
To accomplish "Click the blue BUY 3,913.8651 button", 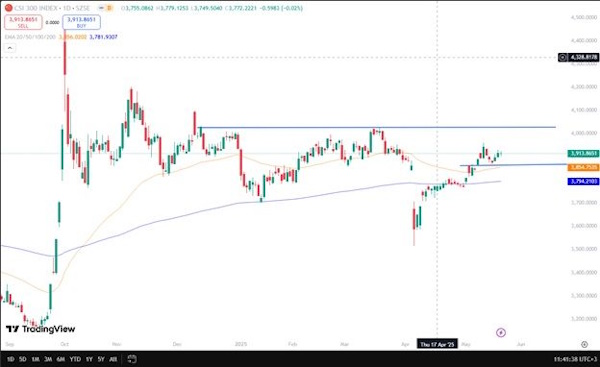I will 82,22.
